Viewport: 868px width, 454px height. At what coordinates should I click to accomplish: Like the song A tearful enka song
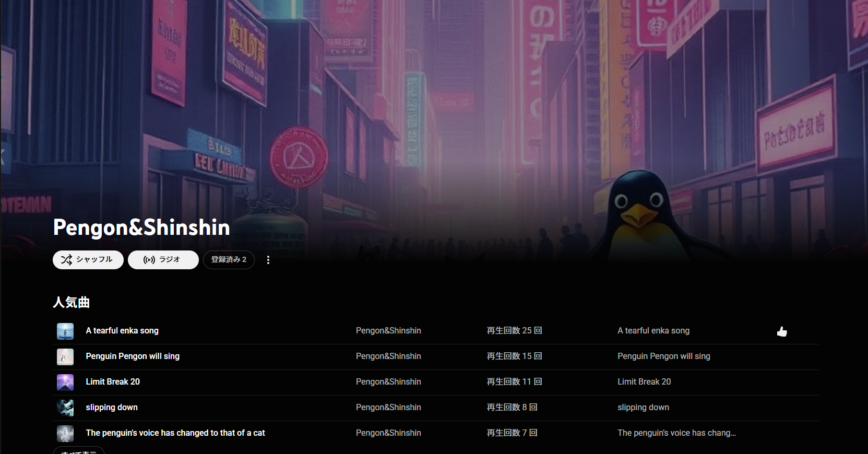(781, 331)
